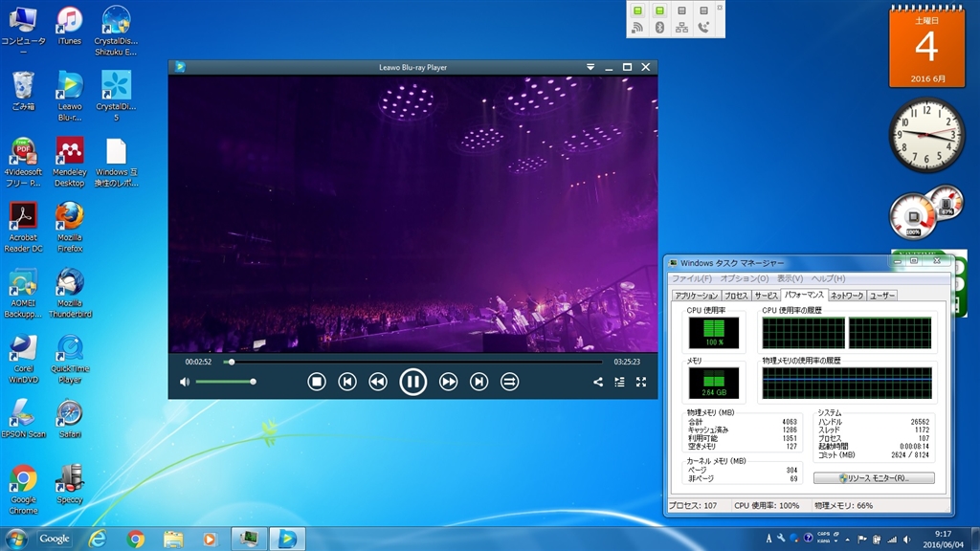Toggle the Bluetooth switch in the gadget

pos(659,11)
